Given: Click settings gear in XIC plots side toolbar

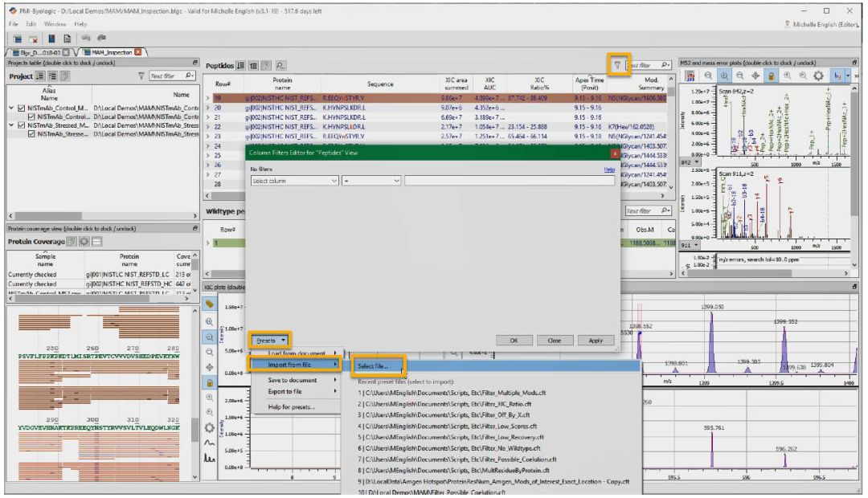Looking at the screenshot, I should pos(210,427).
